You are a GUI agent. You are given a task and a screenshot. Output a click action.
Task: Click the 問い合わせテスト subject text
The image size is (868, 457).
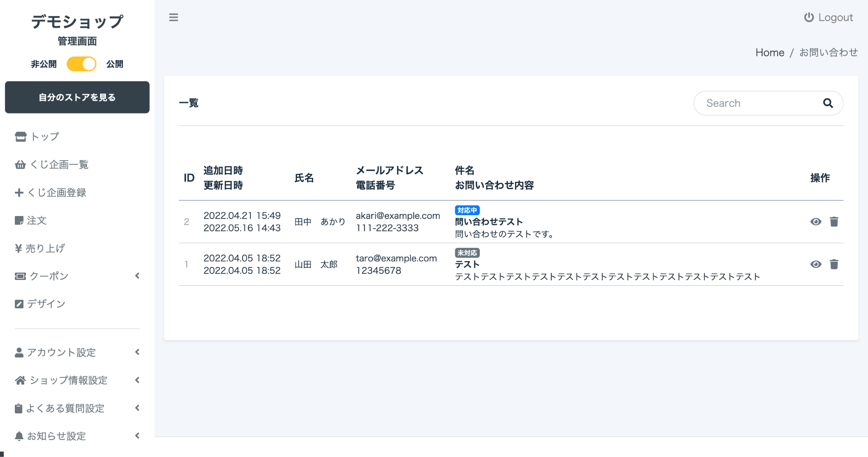489,222
